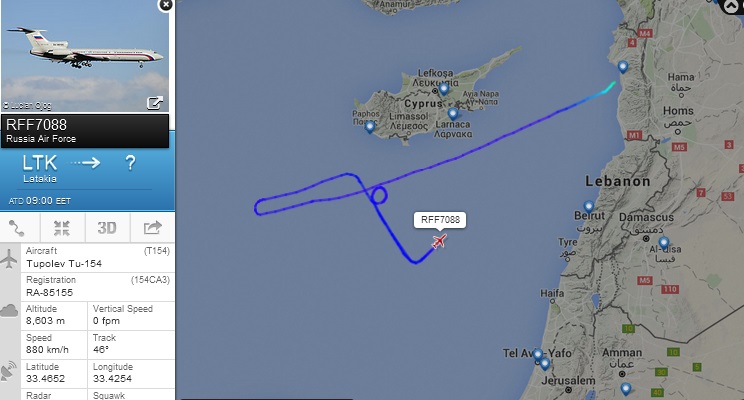744x400 pixels.
Task: Click the LTK Latakia origin airport
Action: click(x=40, y=168)
